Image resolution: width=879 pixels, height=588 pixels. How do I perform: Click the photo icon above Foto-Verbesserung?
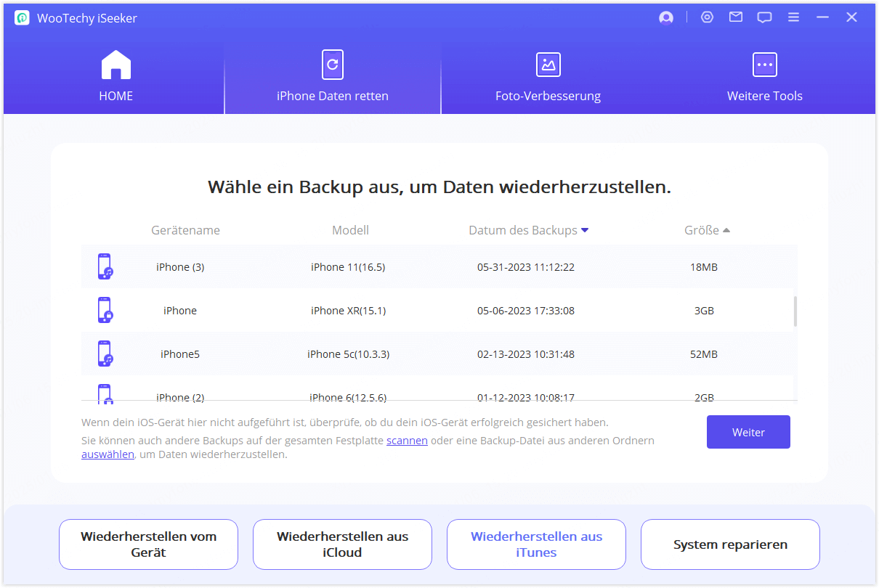click(x=548, y=65)
